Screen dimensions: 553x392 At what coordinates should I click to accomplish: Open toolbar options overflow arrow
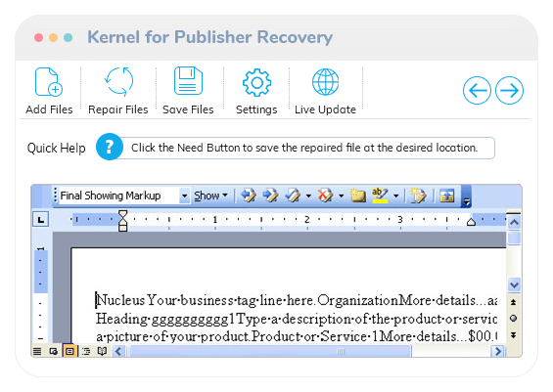467,196
